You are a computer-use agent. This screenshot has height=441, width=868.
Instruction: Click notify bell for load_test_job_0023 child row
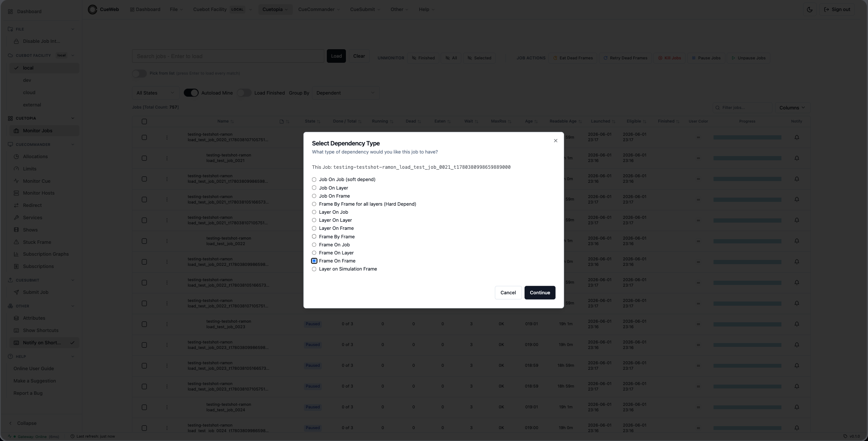point(797,324)
